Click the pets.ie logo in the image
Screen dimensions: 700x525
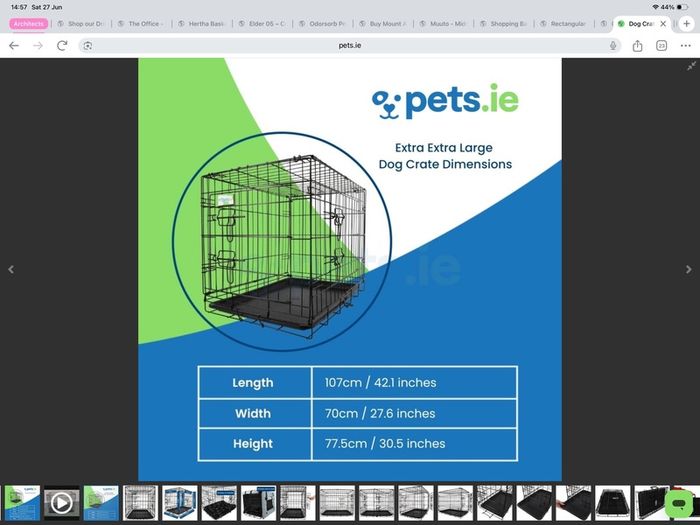click(x=445, y=101)
